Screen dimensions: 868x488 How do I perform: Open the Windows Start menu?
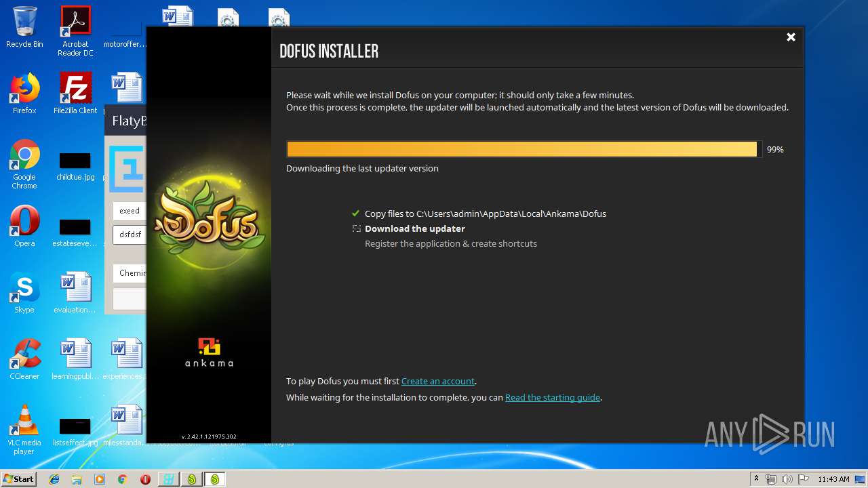(x=19, y=479)
